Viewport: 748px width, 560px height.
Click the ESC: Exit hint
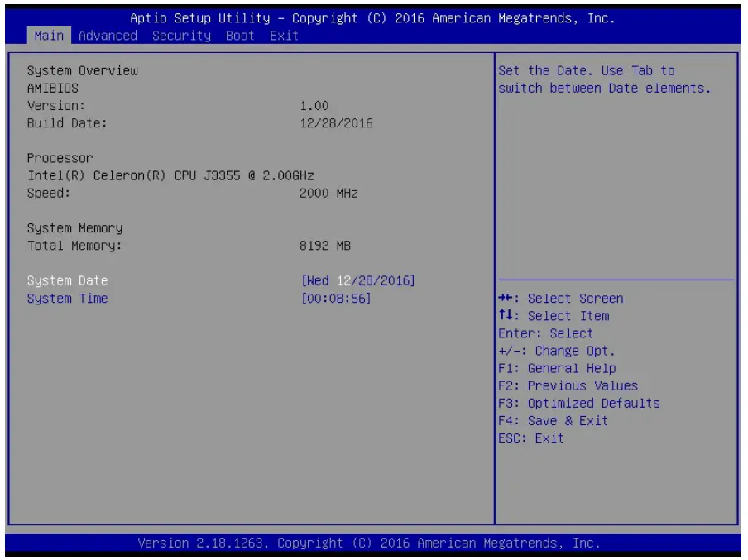[x=531, y=438]
